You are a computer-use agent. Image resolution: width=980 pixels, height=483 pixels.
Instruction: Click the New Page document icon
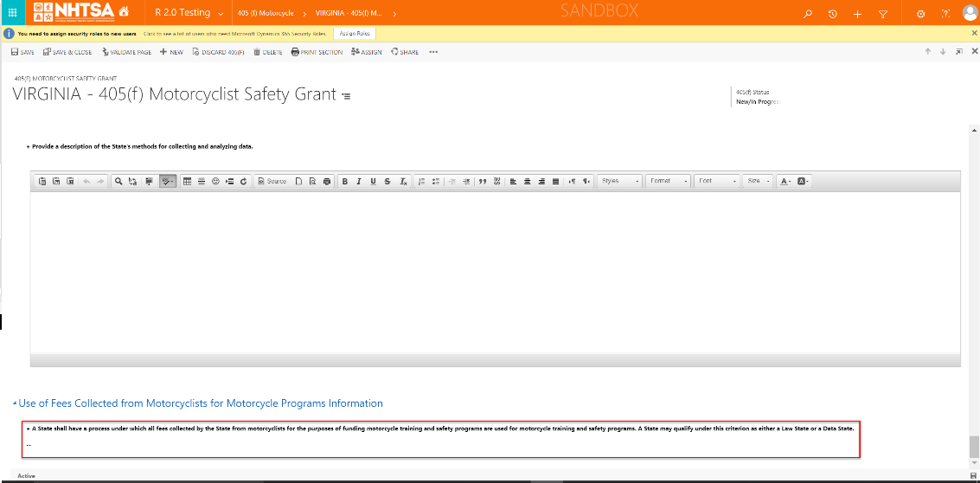tap(298, 181)
